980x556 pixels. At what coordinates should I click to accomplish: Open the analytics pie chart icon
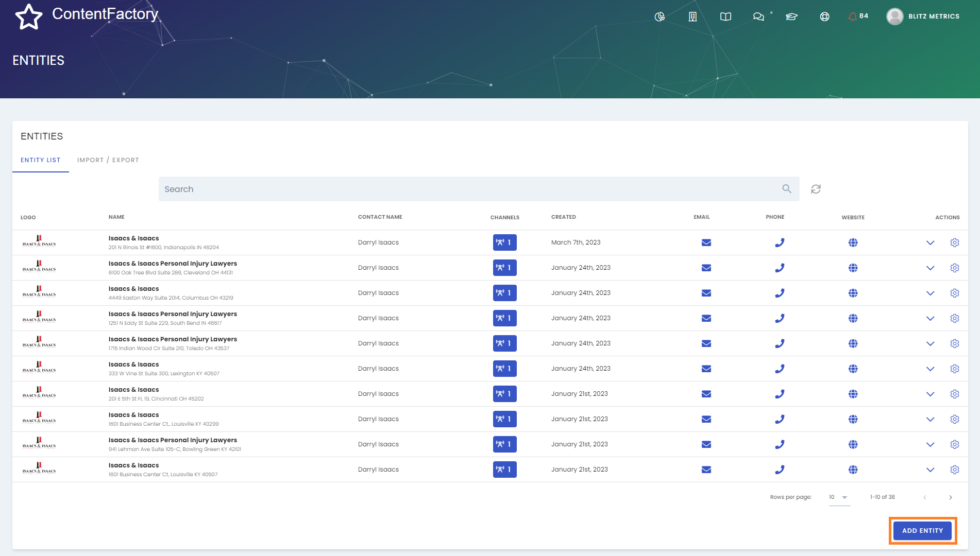pos(660,16)
